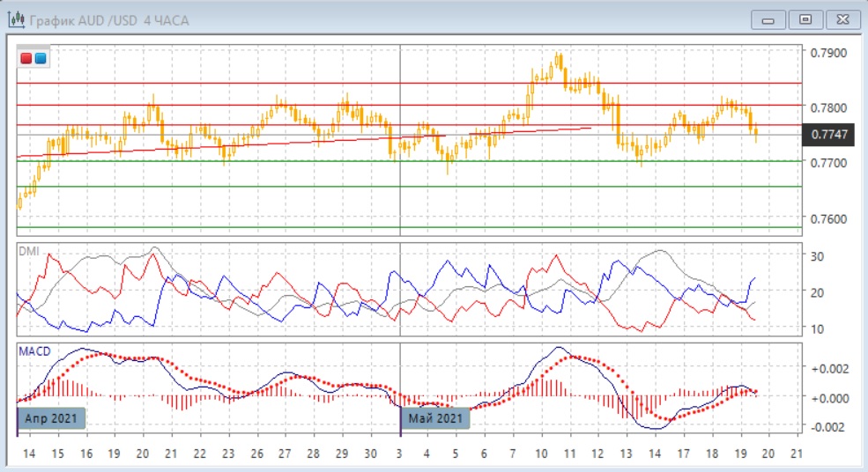
Task: Click the current price tag 0.7747
Action: 830,134
